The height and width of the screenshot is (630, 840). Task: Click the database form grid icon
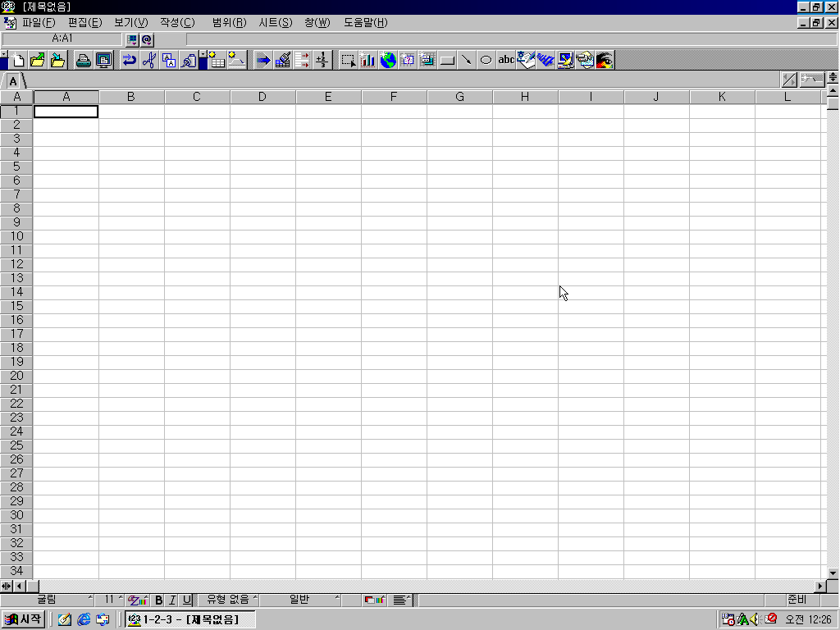point(427,60)
